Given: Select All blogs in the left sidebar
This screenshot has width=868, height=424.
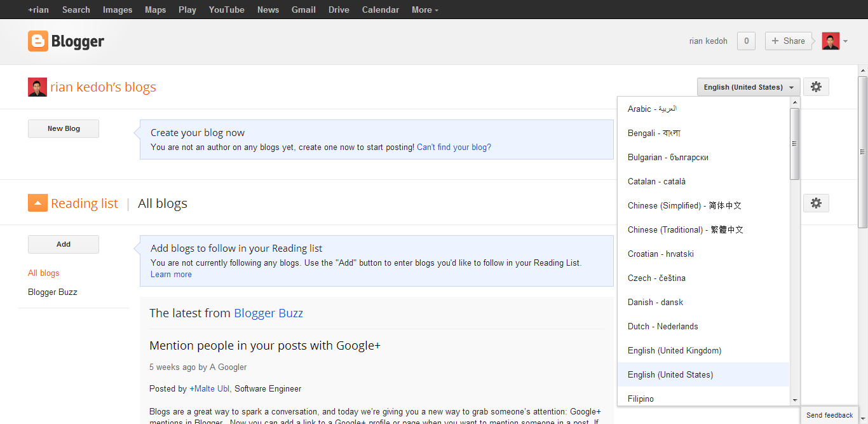Looking at the screenshot, I should click(44, 273).
